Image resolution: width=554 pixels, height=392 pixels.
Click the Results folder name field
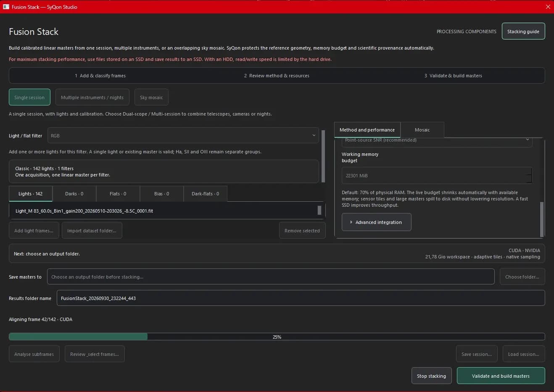[301, 298]
